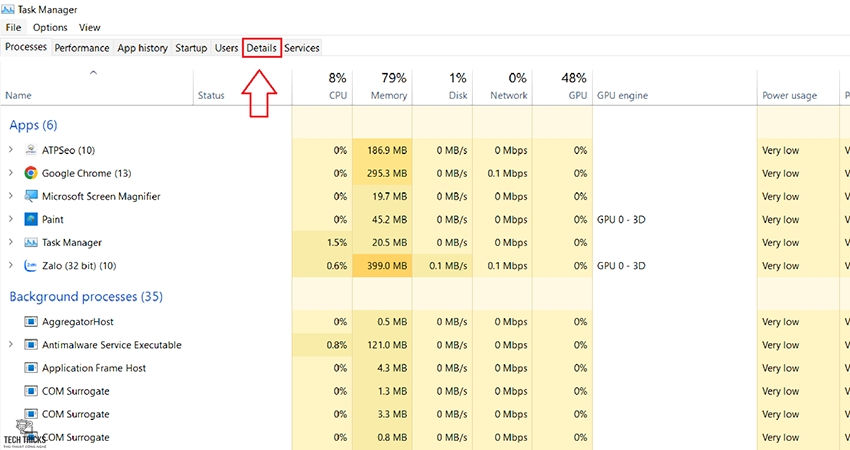
Task: Open the Details tab
Action: click(x=262, y=48)
